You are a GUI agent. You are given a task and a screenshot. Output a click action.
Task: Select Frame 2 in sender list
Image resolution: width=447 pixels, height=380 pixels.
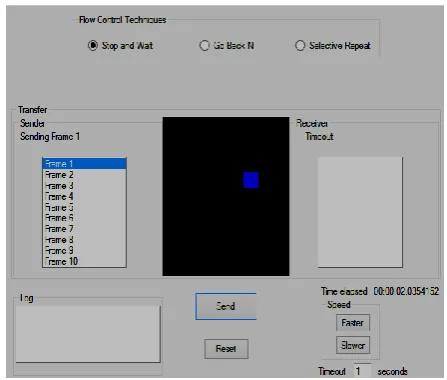tap(84, 175)
